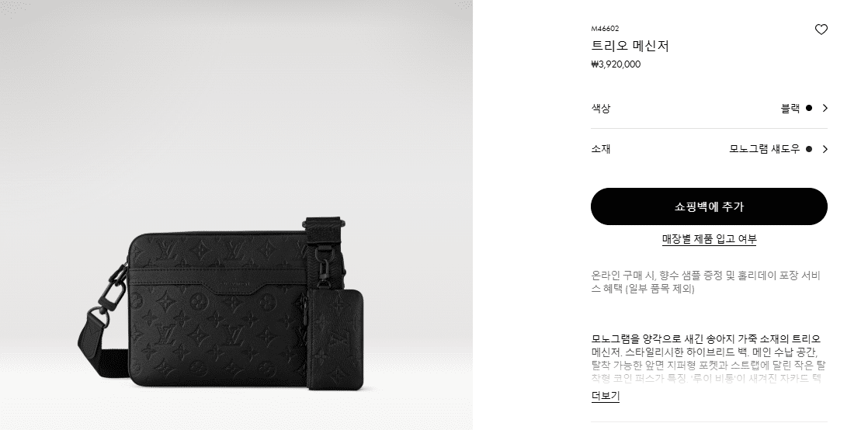The image size is (868, 430).
Task: Click the 모노그램 섀도우 material value text
Action: (765, 149)
